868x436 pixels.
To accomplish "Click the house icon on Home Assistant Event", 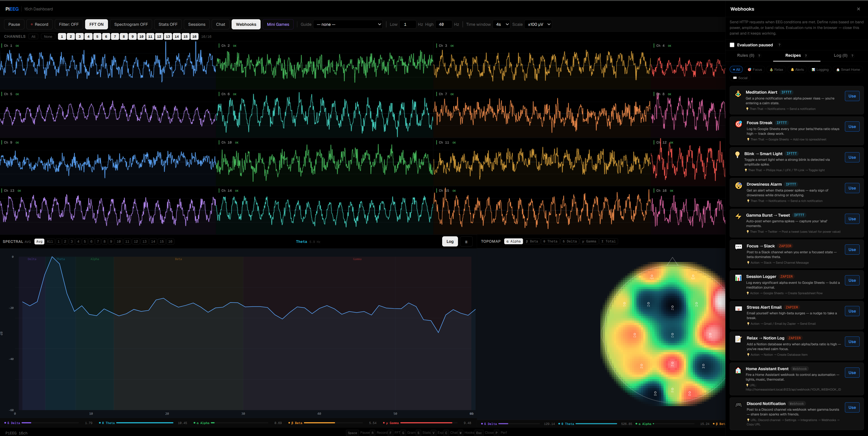I will (738, 370).
